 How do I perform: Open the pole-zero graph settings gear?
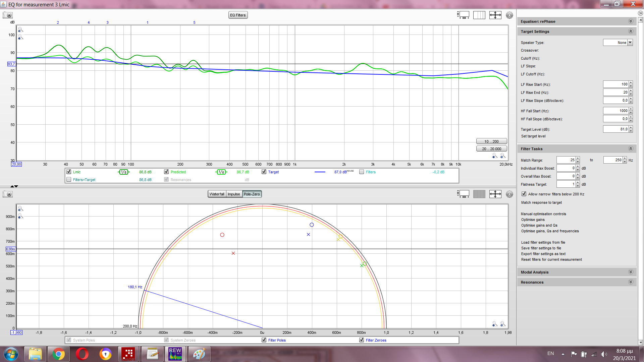tap(509, 194)
